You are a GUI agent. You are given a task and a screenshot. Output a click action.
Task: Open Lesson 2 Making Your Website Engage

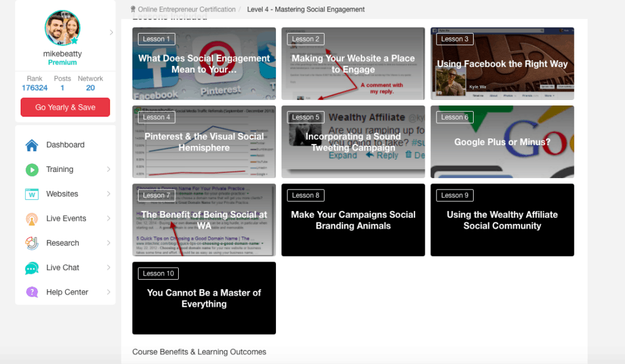353,64
